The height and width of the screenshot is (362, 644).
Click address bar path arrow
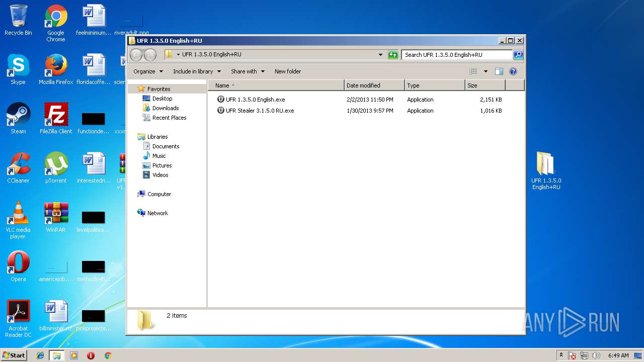178,54
